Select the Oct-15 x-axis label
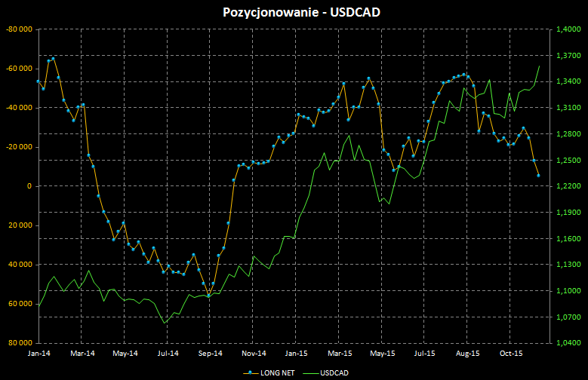The width and height of the screenshot is (588, 380). 512,352
